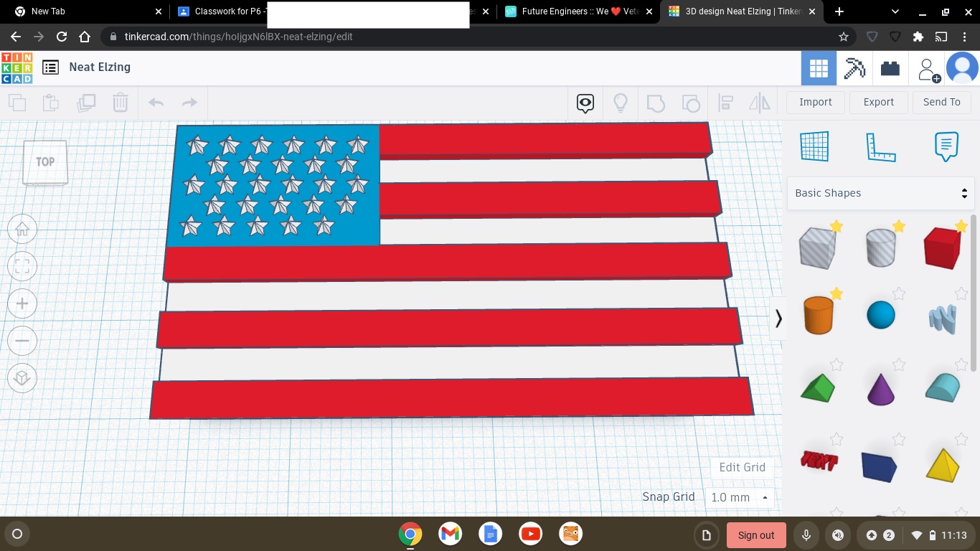The height and width of the screenshot is (551, 980).
Task: Click the Home view button
Action: pyautogui.click(x=22, y=230)
